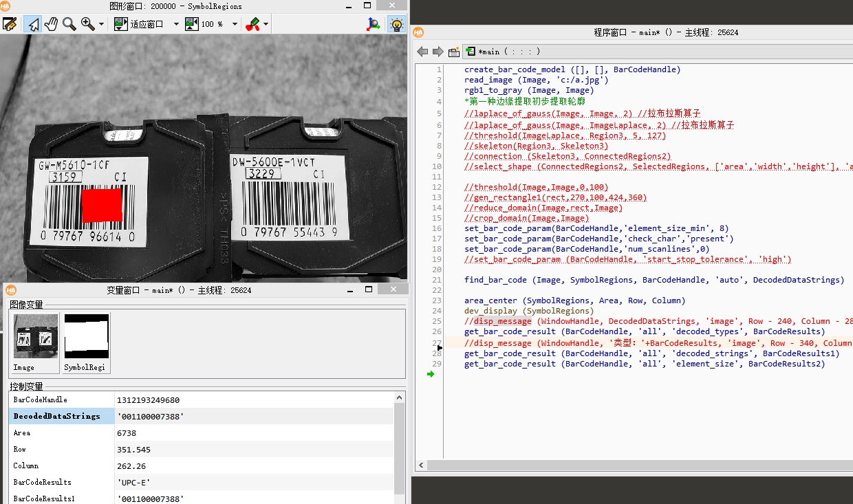Click the rgb1_to_gray code line
This screenshot has height=504, width=853.
pyautogui.click(x=529, y=90)
